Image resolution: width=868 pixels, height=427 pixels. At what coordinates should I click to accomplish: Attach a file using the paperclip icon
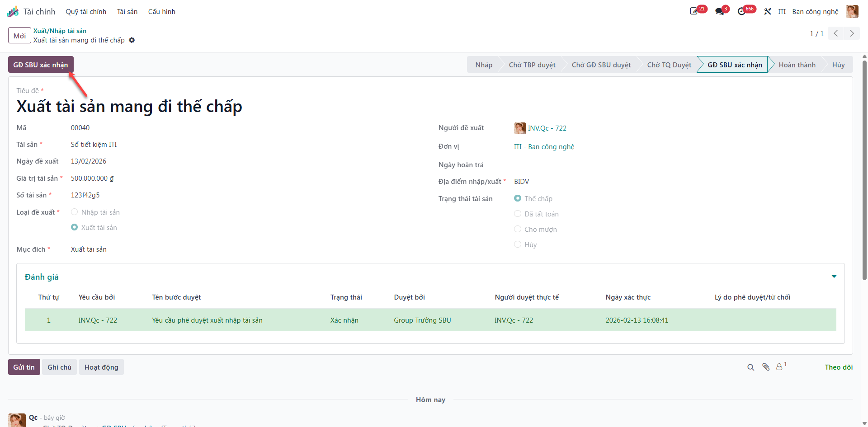click(766, 367)
